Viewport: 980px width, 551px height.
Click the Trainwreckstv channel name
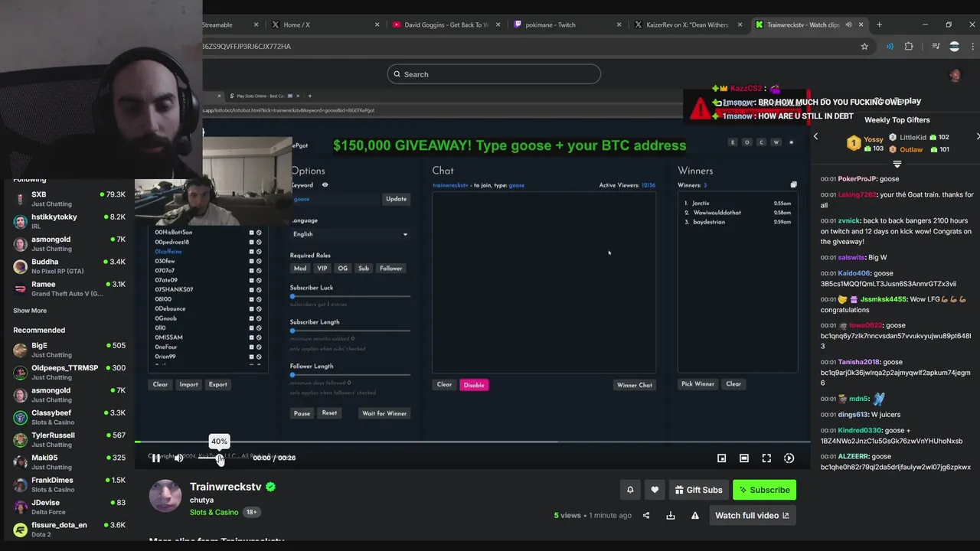coord(226,487)
